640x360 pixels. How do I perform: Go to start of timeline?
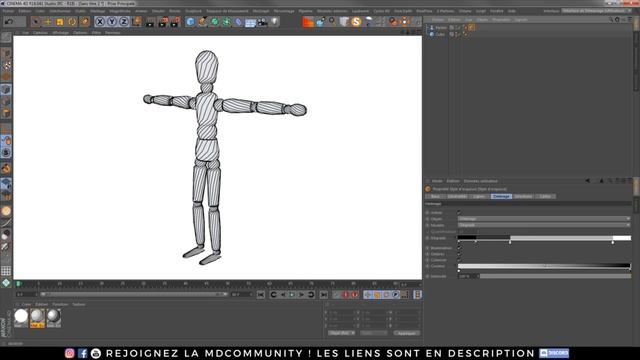(x=261, y=295)
